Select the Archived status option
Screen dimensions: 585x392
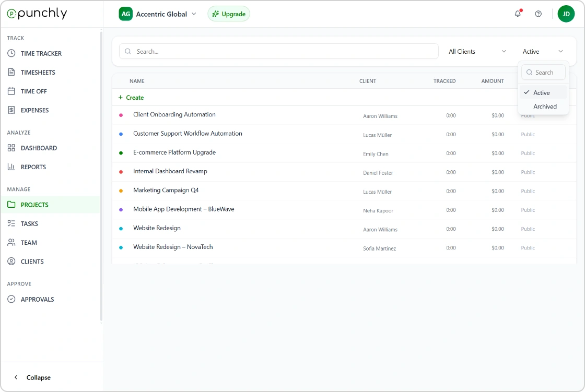[x=545, y=106]
